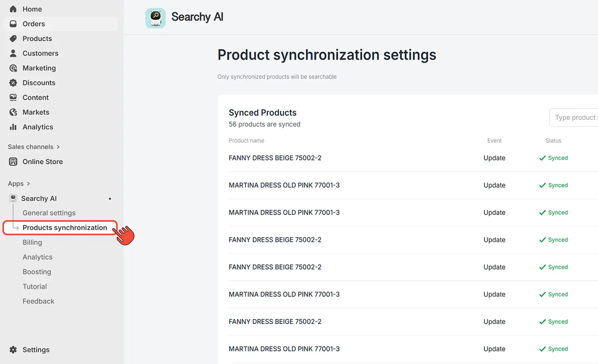This screenshot has width=598, height=364.
Task: Expand the Apps section chevron
Action: pos(28,184)
